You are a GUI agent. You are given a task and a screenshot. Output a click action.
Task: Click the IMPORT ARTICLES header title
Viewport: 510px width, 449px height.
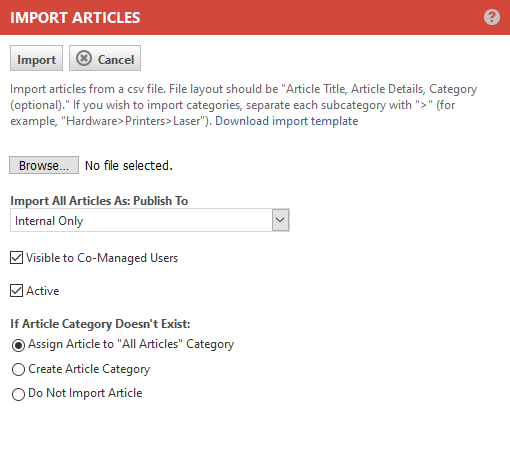(x=75, y=17)
